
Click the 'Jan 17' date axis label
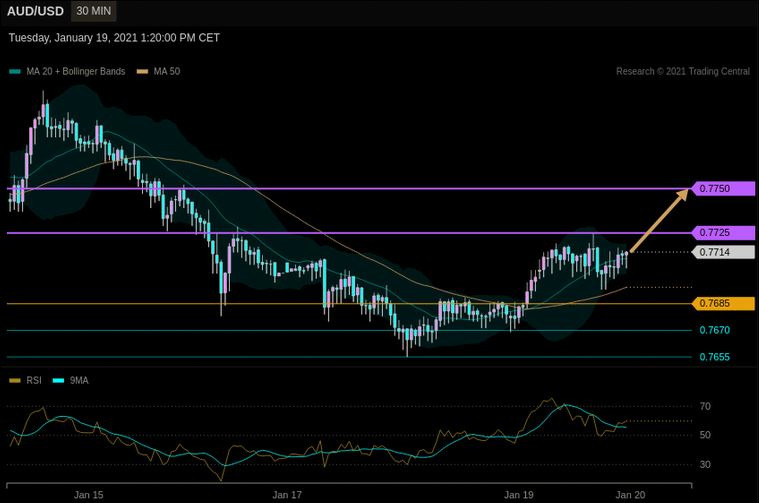287,495
